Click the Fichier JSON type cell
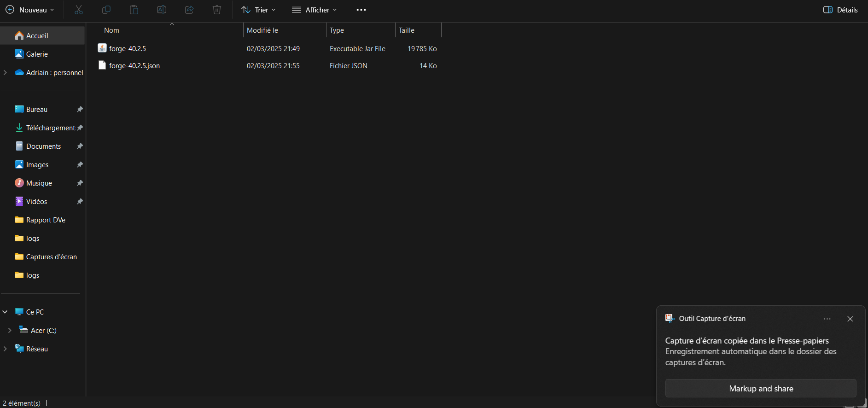The height and width of the screenshot is (408, 868). pos(349,65)
